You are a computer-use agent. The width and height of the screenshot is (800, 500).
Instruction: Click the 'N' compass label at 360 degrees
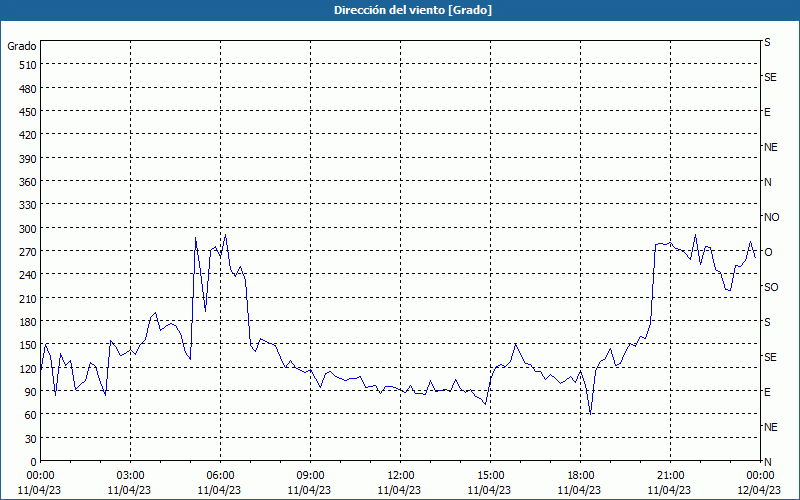tap(767, 182)
